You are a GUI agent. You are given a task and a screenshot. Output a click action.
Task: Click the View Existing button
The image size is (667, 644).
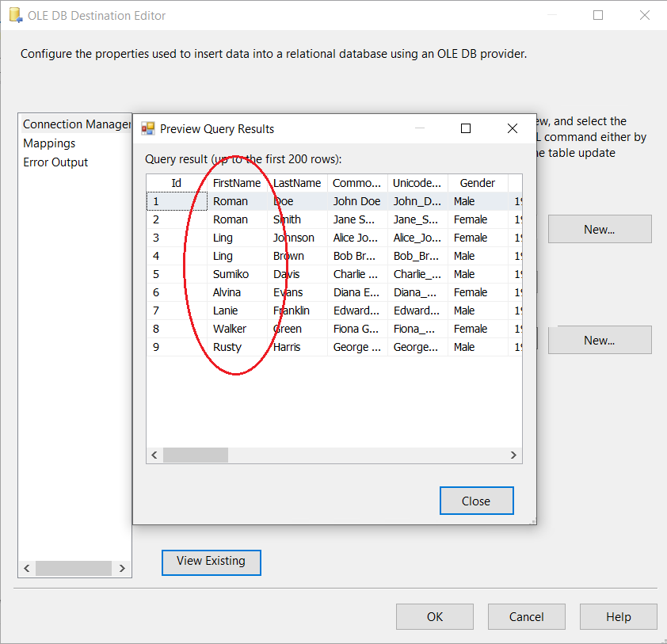211,561
